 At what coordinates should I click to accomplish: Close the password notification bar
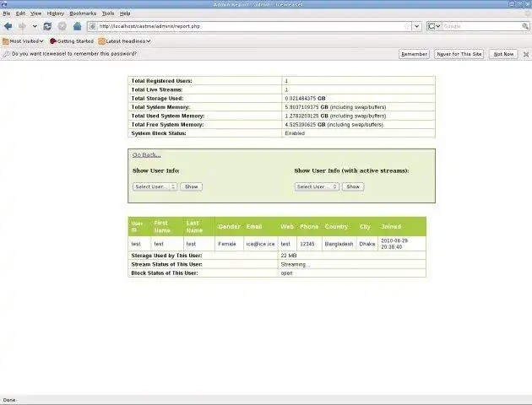pos(526,54)
